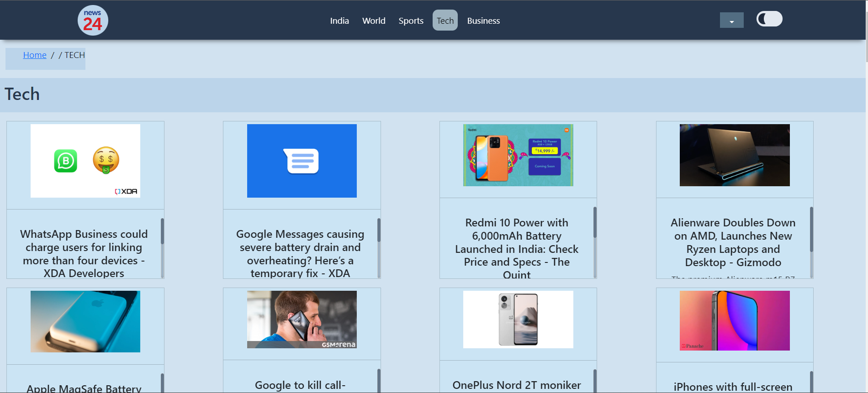Read Alienware Doubles Down on AMD headline

[x=733, y=242]
